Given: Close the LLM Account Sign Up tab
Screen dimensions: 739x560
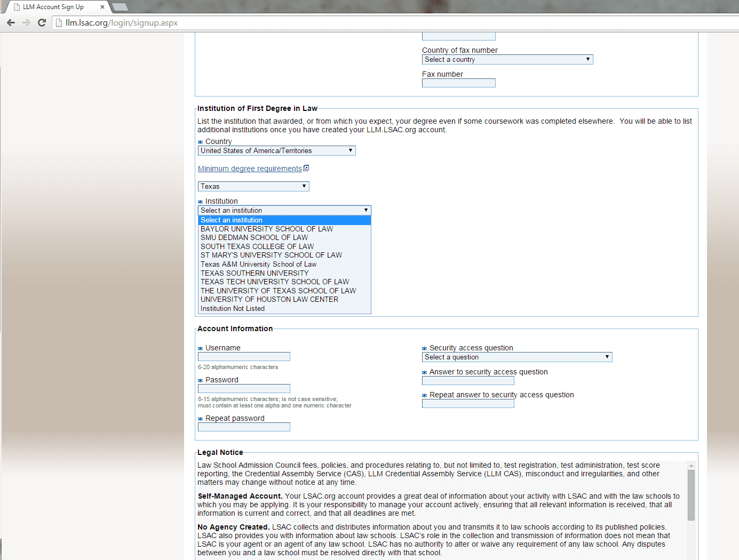Looking at the screenshot, I should pos(102,7).
